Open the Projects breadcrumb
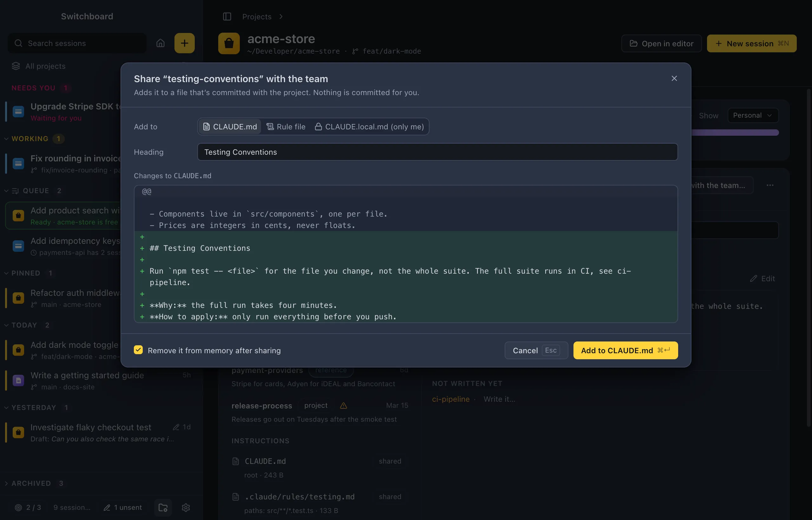The image size is (812, 520). coord(257,16)
